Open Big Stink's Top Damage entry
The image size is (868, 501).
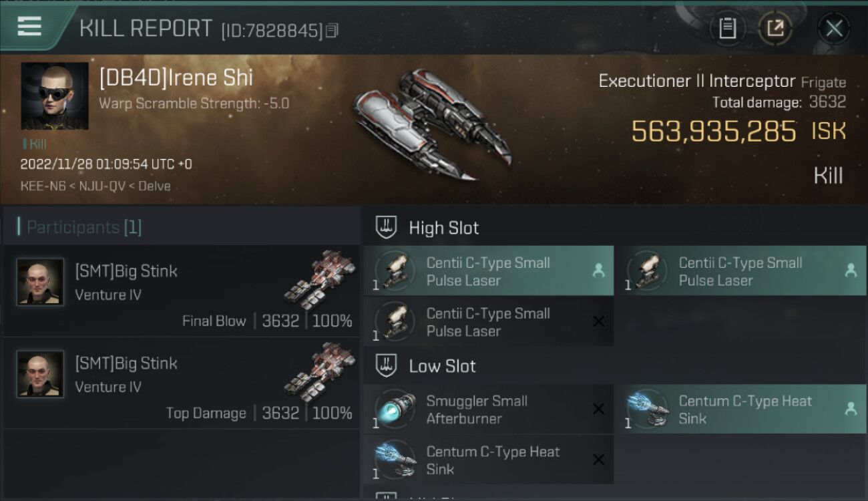tap(182, 383)
